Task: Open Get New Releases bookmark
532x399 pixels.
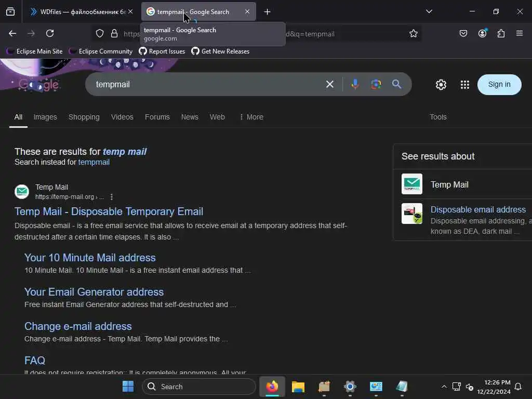Action: [220, 51]
